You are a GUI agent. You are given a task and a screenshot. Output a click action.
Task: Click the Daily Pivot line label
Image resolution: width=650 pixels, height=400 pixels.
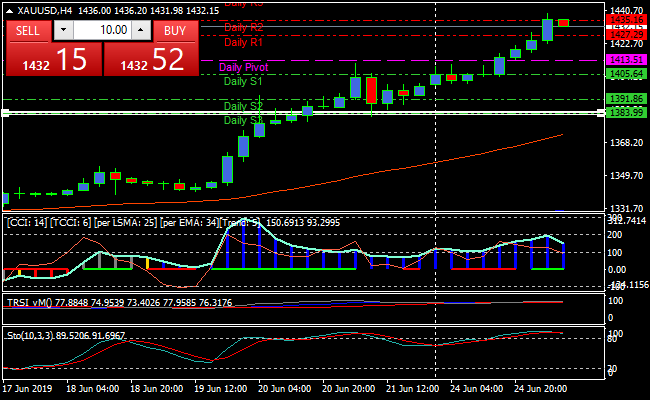pyautogui.click(x=243, y=67)
